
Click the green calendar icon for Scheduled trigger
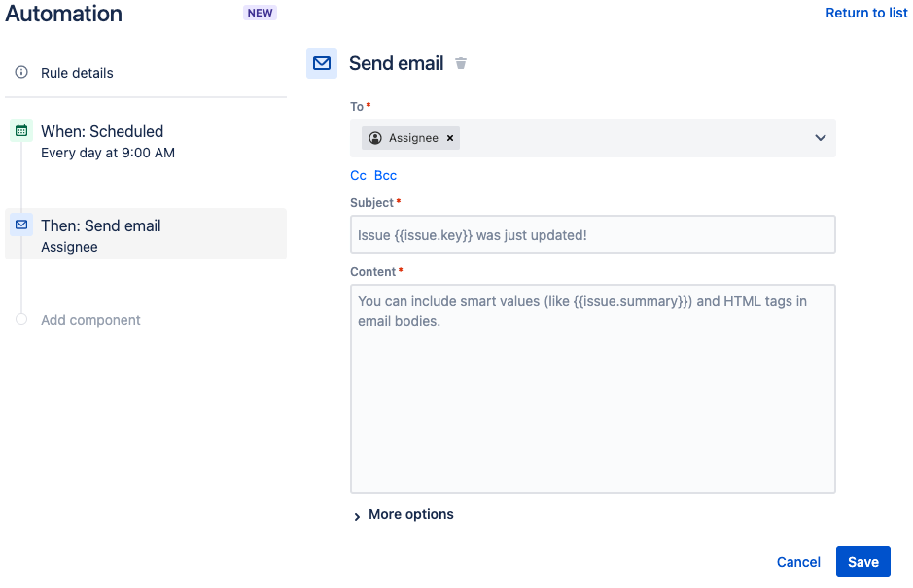click(21, 130)
